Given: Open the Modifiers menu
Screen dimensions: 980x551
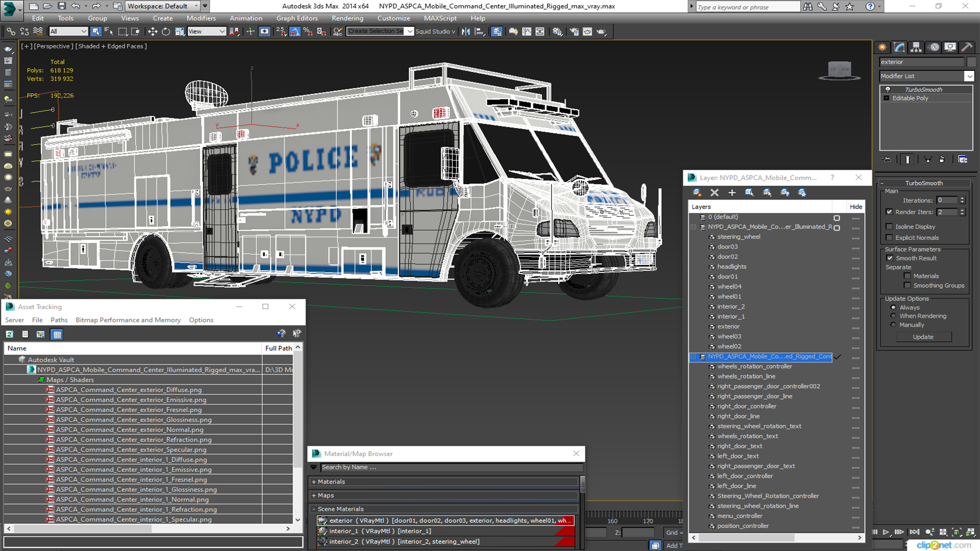Looking at the screenshot, I should (201, 18).
